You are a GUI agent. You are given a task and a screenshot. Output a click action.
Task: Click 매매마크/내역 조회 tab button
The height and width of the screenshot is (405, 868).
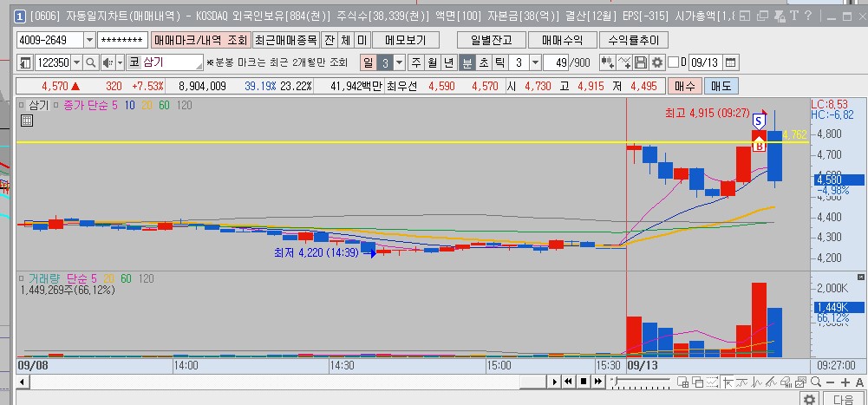tap(201, 40)
